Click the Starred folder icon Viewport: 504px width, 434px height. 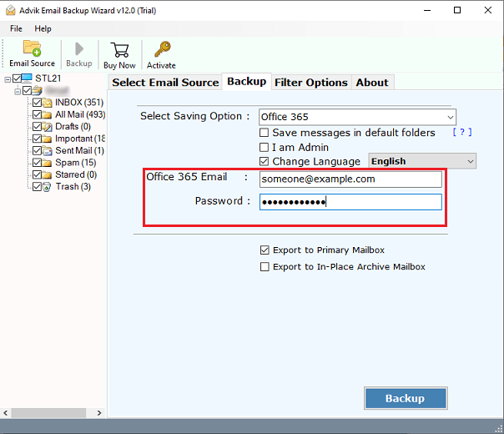(47, 175)
